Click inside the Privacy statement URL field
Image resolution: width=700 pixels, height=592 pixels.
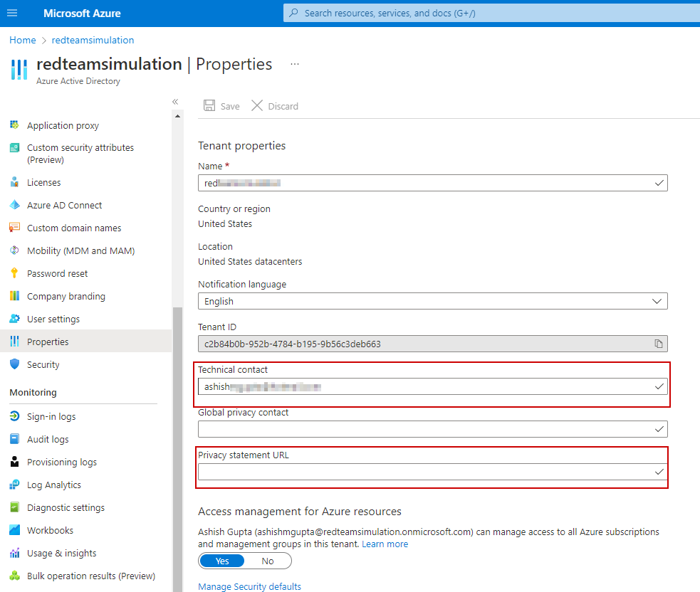(427, 472)
